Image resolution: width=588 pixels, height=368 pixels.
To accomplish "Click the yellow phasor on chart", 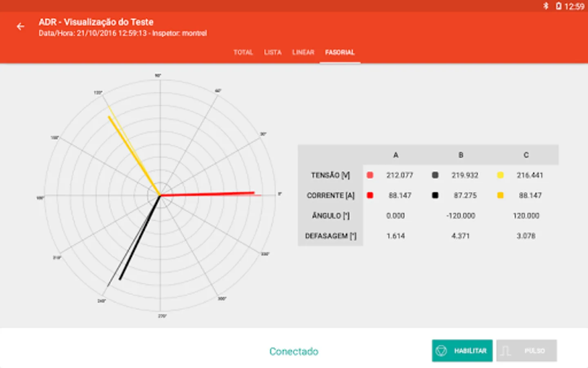I will 134,156.
